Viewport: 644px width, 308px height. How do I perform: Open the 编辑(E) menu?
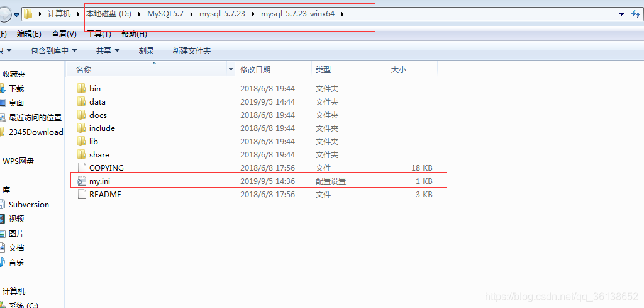pos(29,34)
